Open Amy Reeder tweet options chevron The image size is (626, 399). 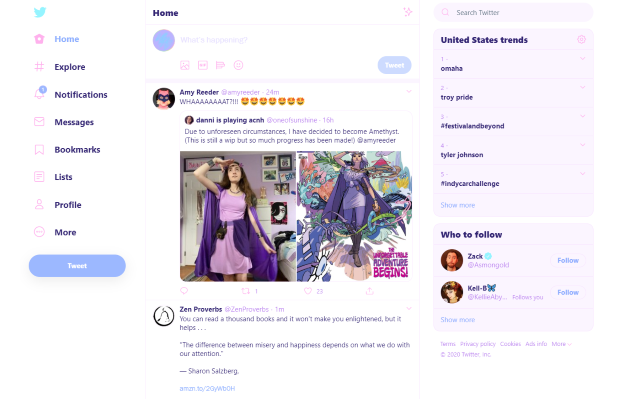409,91
